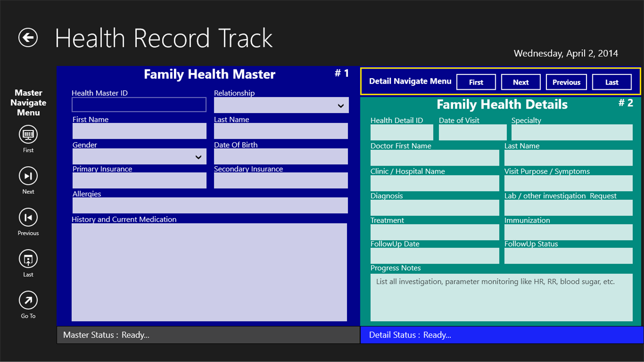Click the back arrow next to Health Record Track
Viewport: 644px width, 362px height.
point(27,38)
